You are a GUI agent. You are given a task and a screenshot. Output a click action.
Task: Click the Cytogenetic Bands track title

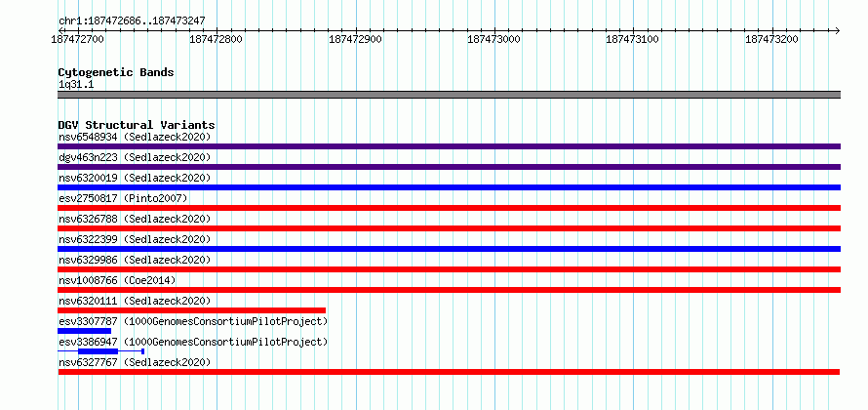tap(116, 72)
